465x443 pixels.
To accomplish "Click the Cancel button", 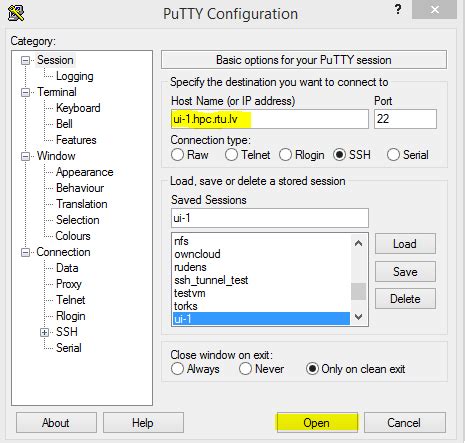I will pyautogui.click(x=404, y=423).
